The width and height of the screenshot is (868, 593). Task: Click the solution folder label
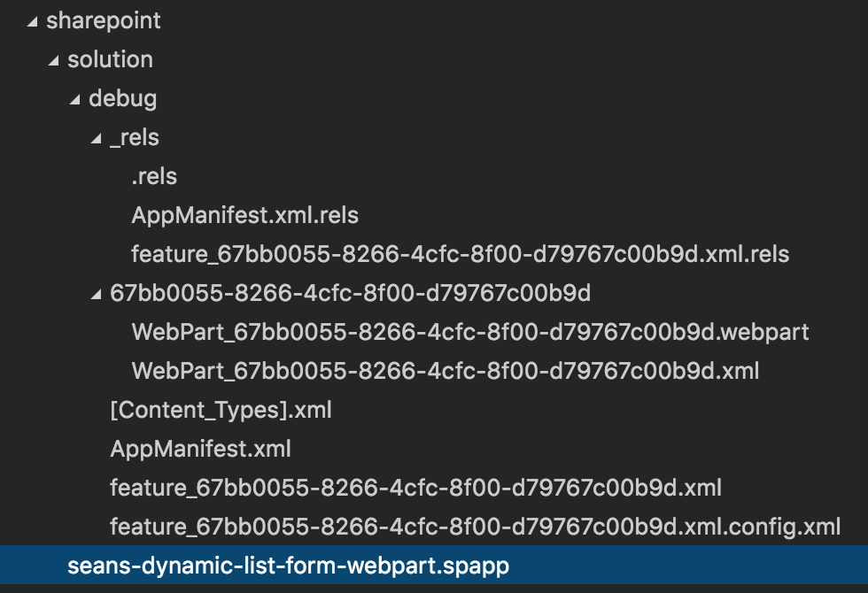[x=110, y=60]
